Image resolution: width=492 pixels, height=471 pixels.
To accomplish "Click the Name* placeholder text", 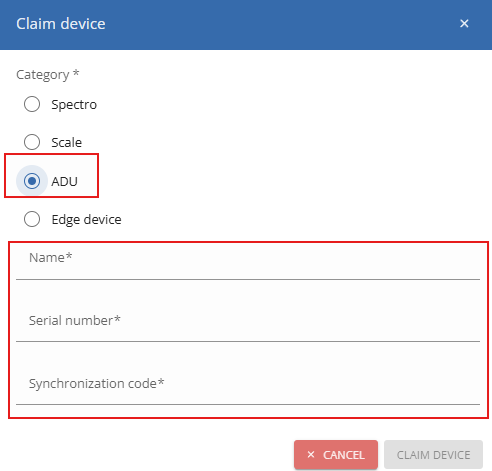I will [51, 257].
